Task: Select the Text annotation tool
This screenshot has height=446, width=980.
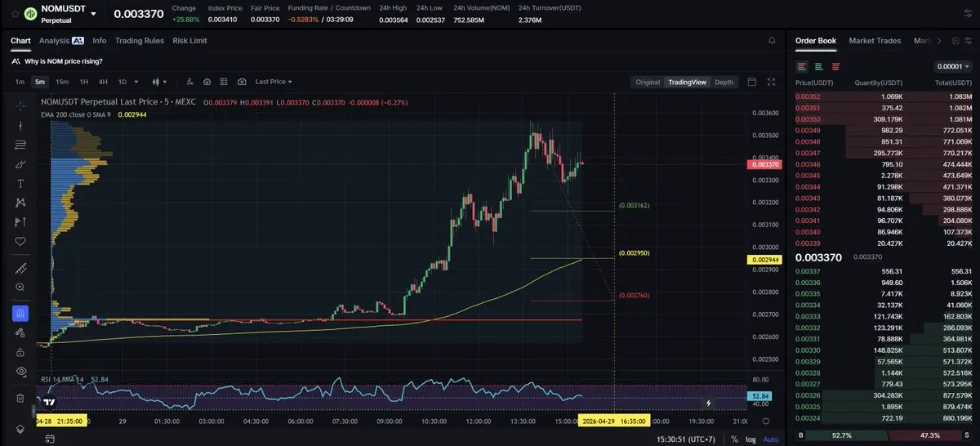Action: [x=20, y=183]
